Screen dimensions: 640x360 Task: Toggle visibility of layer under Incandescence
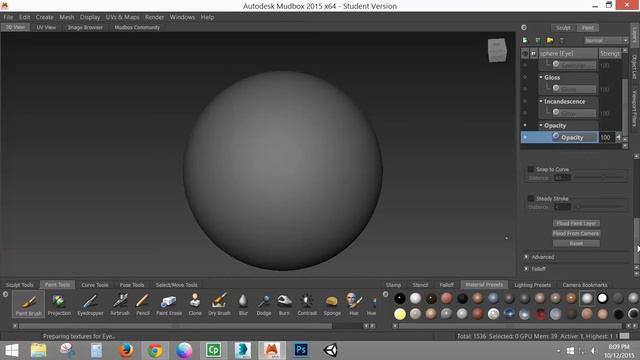pos(525,113)
